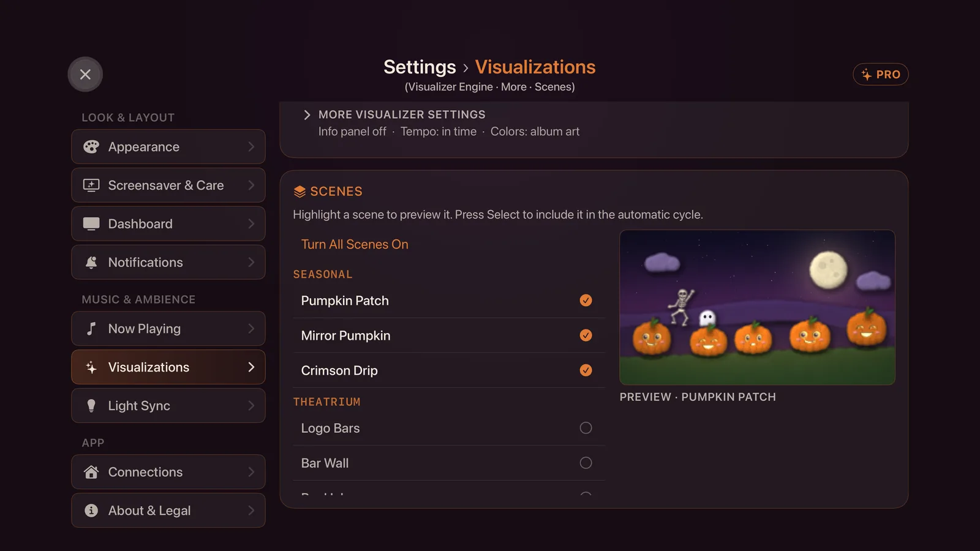Screen dimensions: 980x551
Task: Click the Notifications bell icon
Action: 91,263
